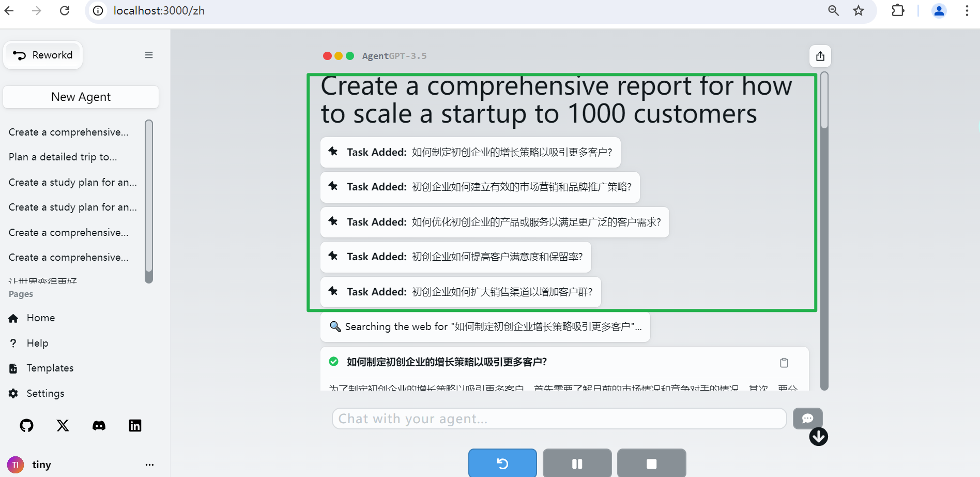This screenshot has width=980, height=477.
Task: Open the X (Twitter) link icon
Action: [x=63, y=425]
